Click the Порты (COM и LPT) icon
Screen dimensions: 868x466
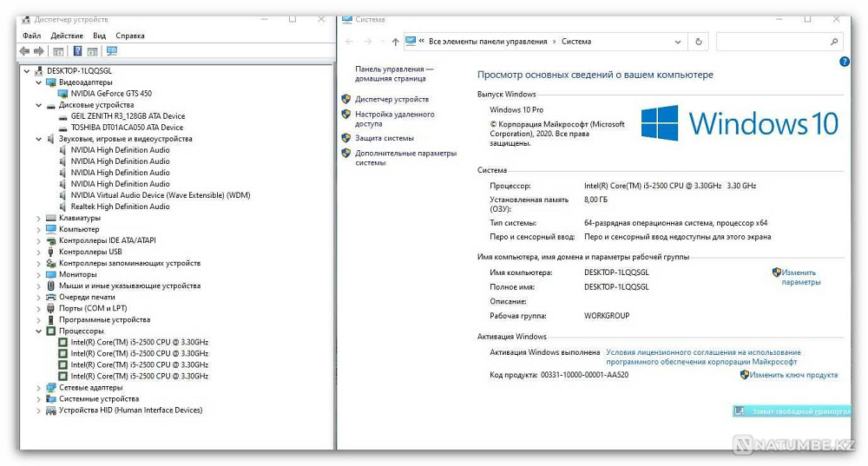pos(51,308)
